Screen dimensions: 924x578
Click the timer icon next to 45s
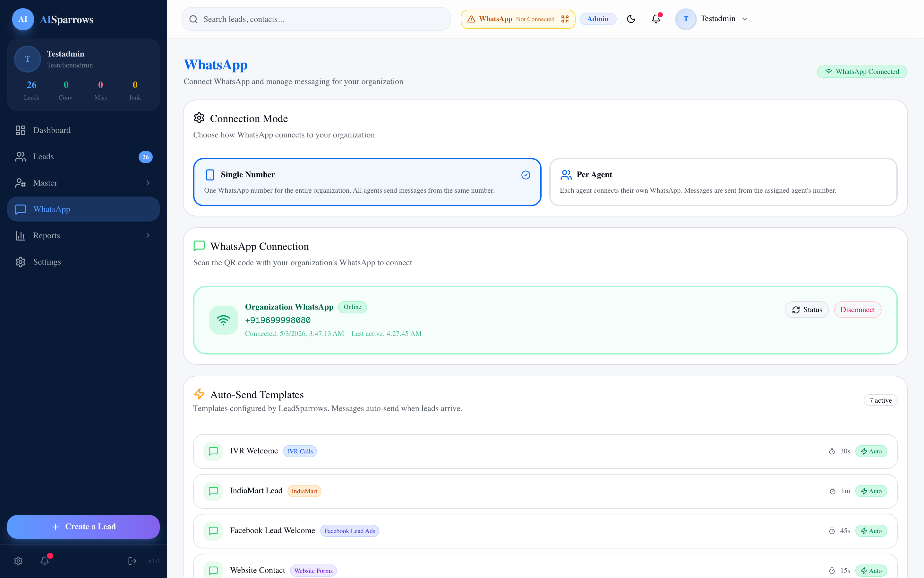pyautogui.click(x=832, y=531)
